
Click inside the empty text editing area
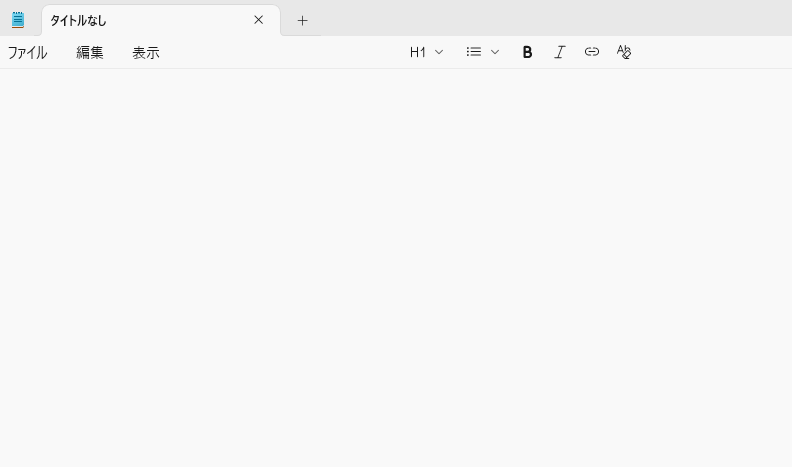(x=396, y=250)
